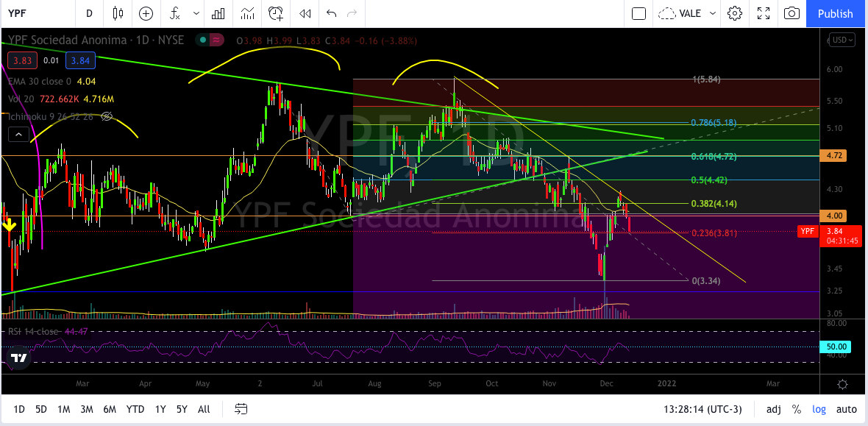The width and height of the screenshot is (868, 426).
Task: Select the 3.83 sell price box
Action: click(x=23, y=60)
